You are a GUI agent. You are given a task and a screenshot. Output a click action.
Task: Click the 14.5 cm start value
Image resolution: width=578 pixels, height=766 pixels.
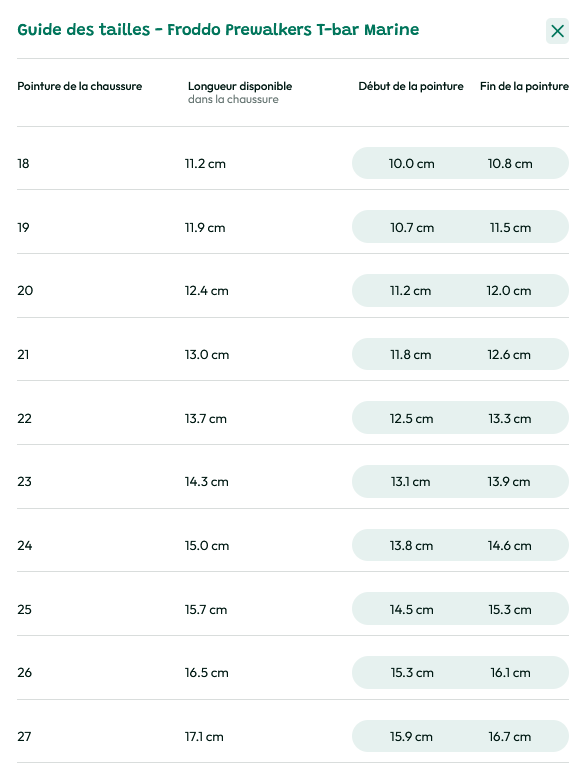[x=411, y=610]
